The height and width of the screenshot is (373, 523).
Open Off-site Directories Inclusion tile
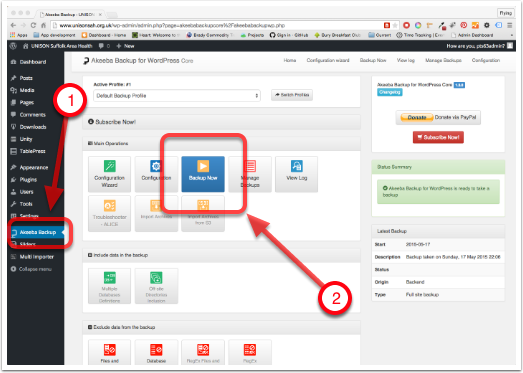[x=156, y=286]
